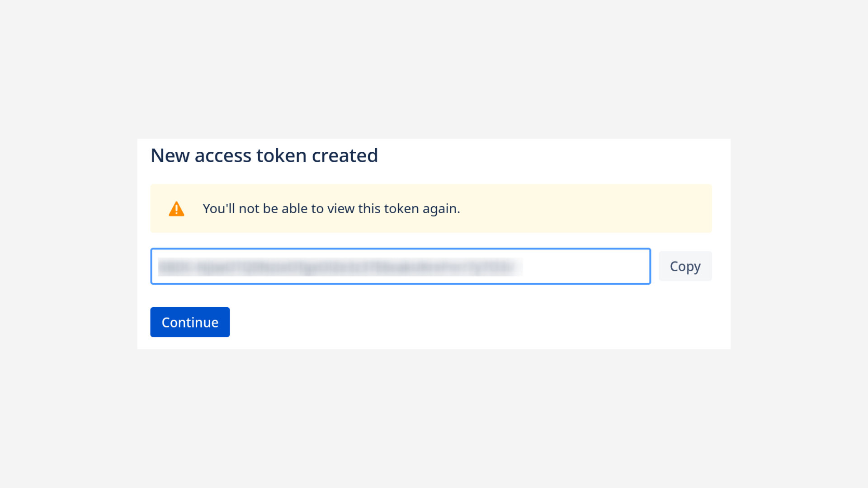Click the caution symbol beside the warning message
Image resolution: width=868 pixels, height=488 pixels.
pyautogui.click(x=177, y=208)
